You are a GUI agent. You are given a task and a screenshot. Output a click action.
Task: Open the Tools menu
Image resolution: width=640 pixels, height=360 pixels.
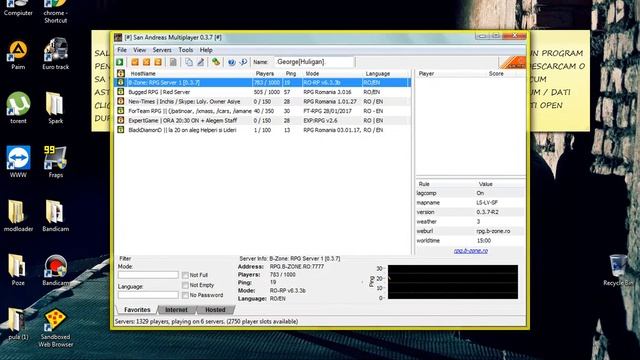(x=186, y=50)
